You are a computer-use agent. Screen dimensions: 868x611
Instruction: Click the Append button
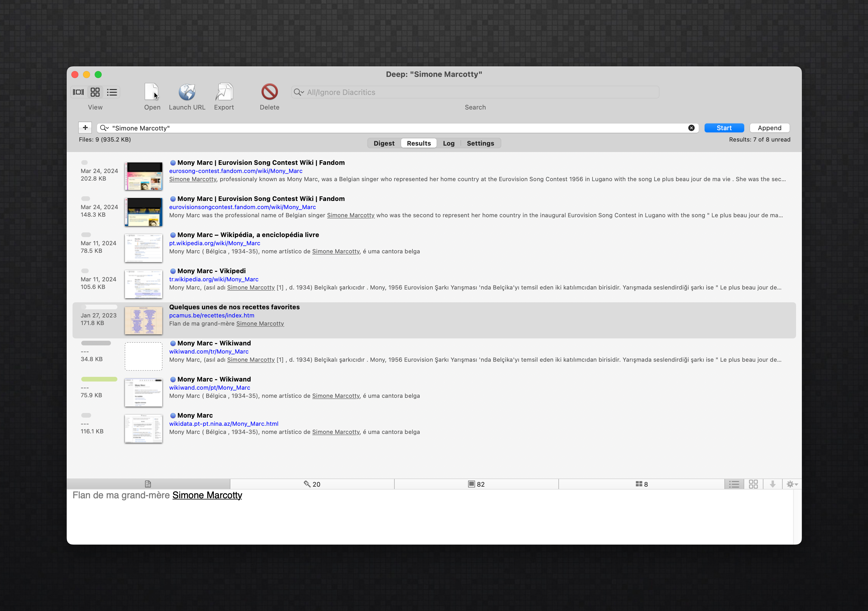click(769, 128)
